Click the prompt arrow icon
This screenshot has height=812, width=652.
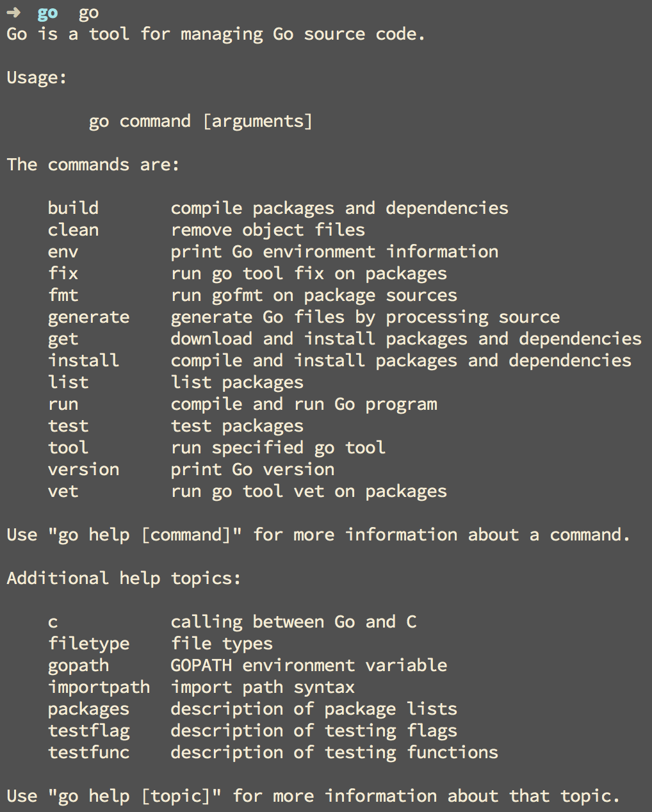(13, 12)
